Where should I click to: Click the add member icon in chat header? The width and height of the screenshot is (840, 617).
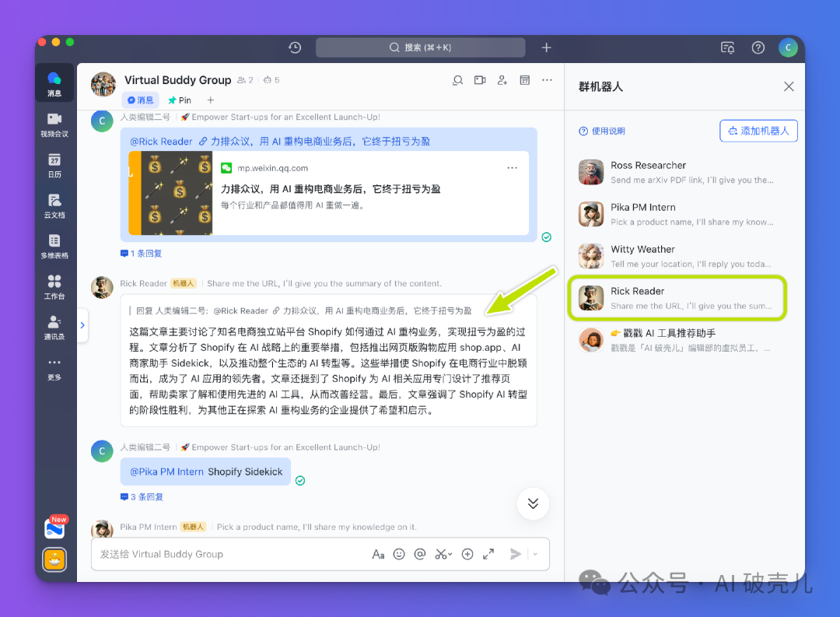pos(502,80)
